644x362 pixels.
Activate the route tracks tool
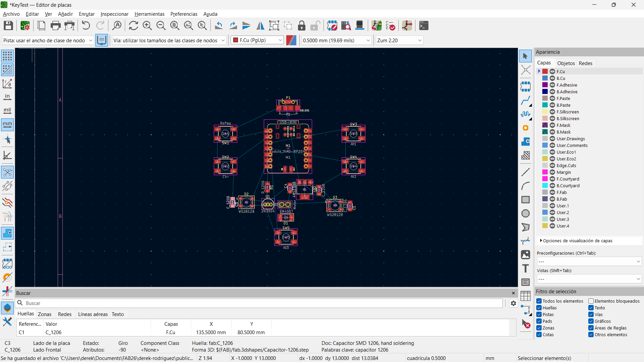(526, 100)
